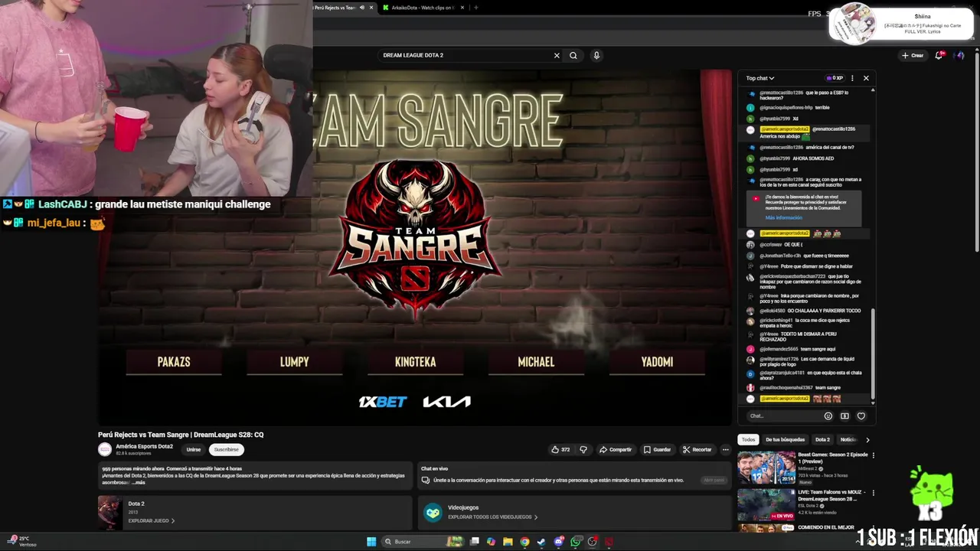Open the Dota 2 taskbar icon
Image resolution: width=980 pixels, height=551 pixels.
[x=609, y=542]
